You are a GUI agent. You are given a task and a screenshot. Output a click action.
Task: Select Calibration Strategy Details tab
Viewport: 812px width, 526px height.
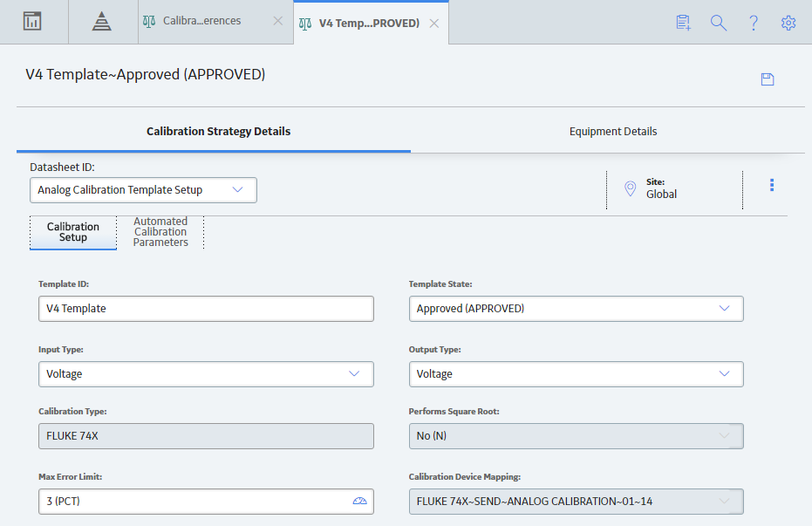tap(218, 132)
